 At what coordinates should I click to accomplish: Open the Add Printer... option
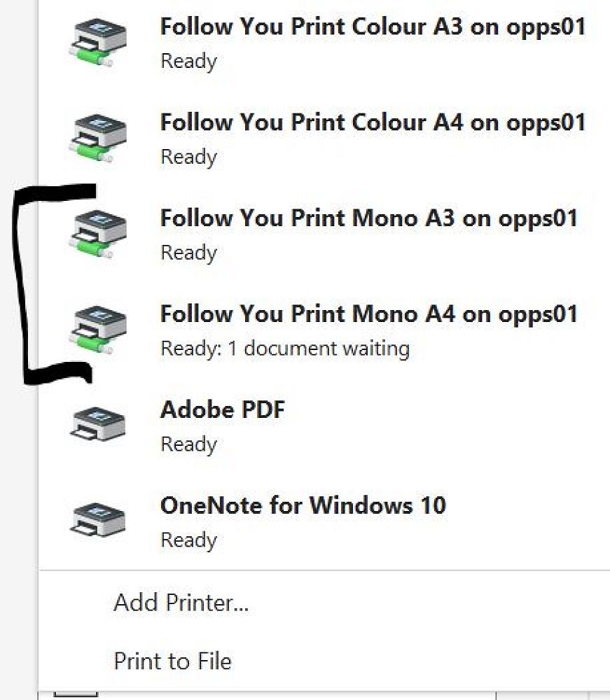(x=181, y=602)
